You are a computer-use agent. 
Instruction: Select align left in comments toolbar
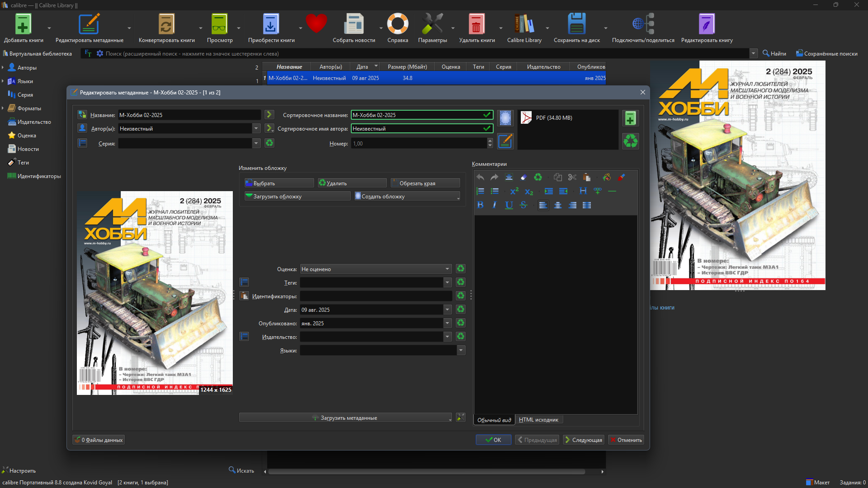[543, 205]
